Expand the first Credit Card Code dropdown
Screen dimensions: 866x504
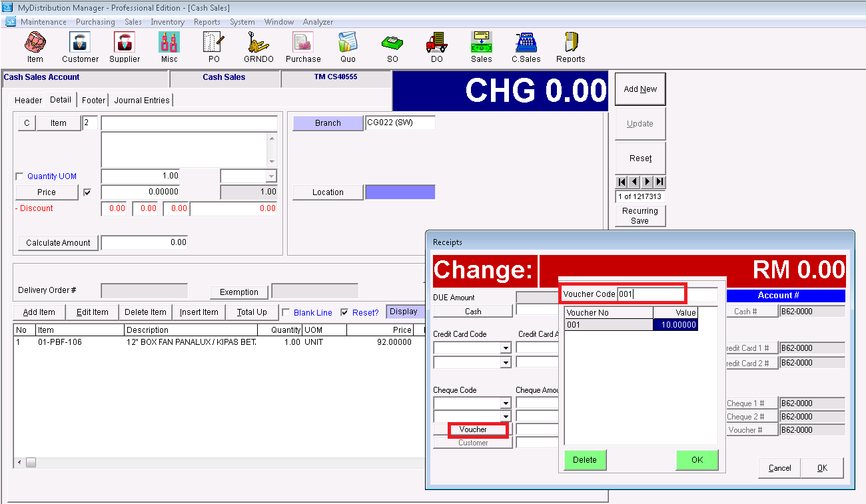pos(506,348)
